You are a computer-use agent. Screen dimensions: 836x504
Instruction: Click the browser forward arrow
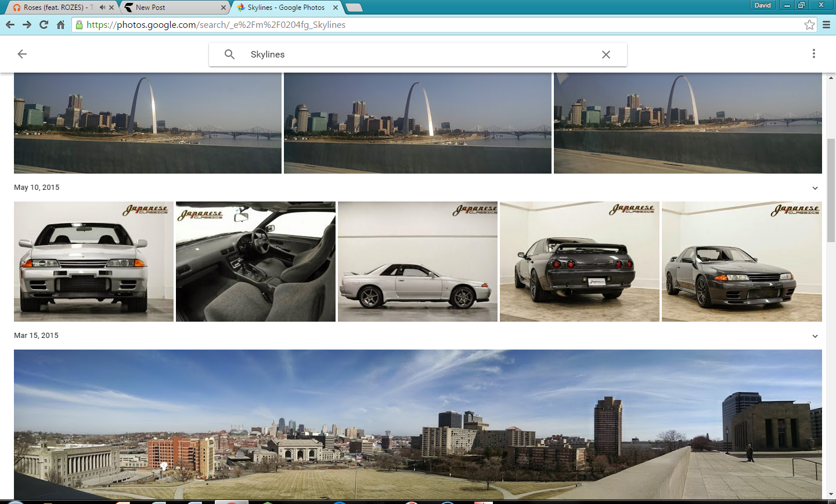(27, 24)
